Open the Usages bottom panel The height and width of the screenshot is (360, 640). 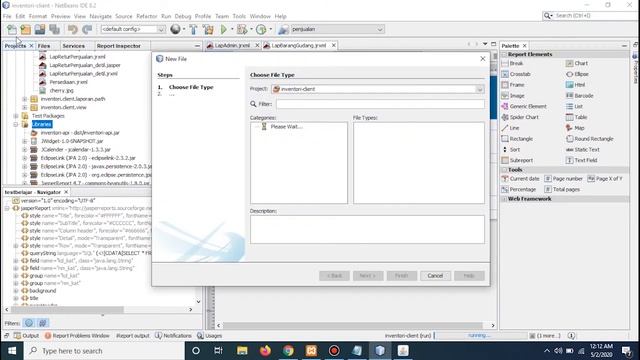coord(209,336)
